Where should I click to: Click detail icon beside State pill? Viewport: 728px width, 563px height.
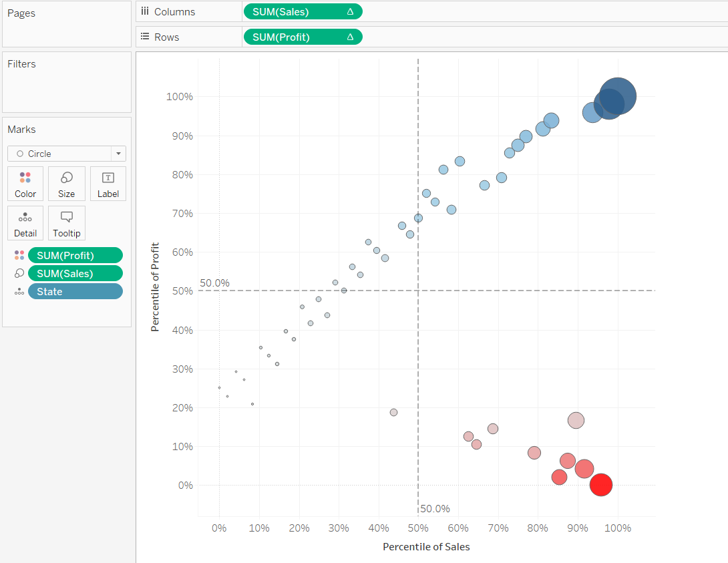[19, 292]
